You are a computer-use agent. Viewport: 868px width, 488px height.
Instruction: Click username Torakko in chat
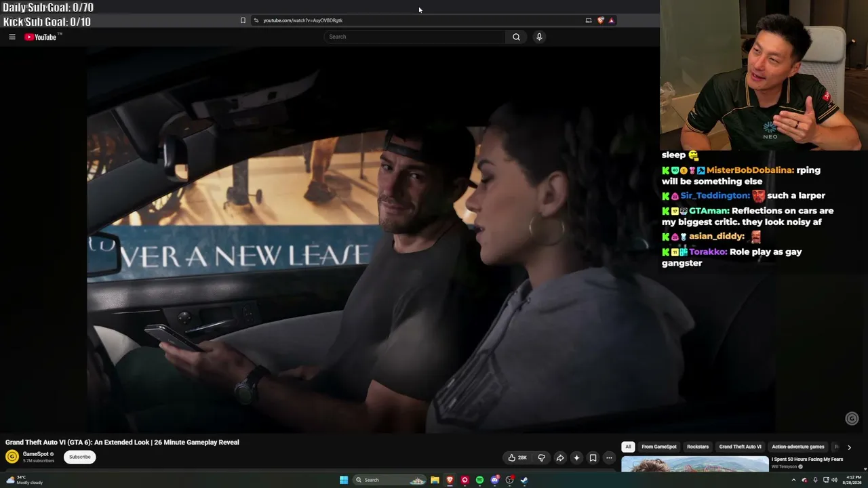point(708,251)
